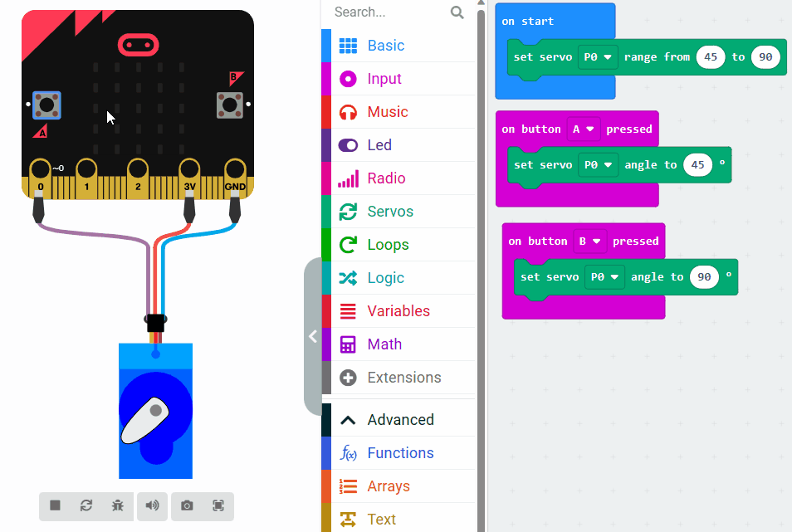
Task: Take a simulator screenshot
Action: click(x=187, y=505)
